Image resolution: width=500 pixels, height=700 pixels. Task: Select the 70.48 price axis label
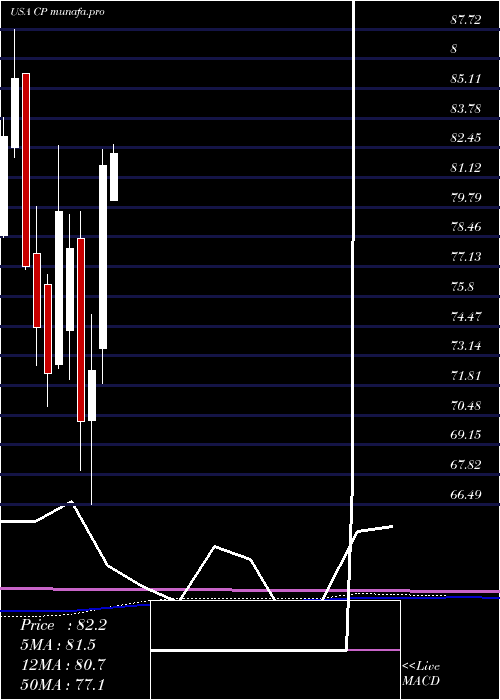click(466, 405)
